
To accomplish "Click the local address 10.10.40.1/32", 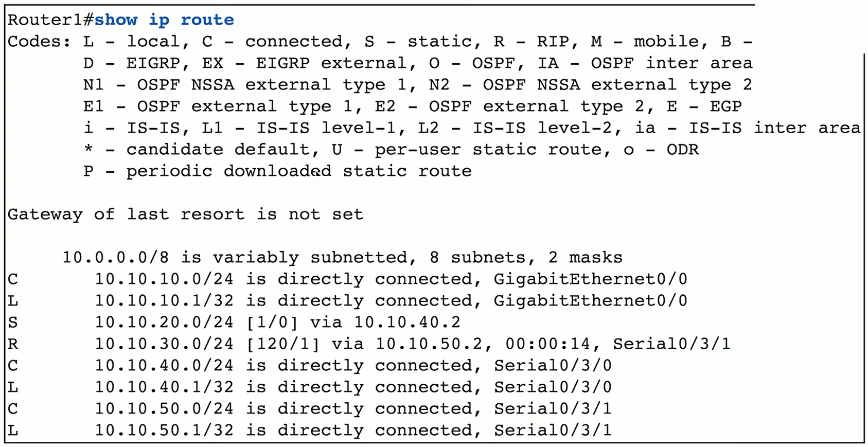I will (164, 387).
